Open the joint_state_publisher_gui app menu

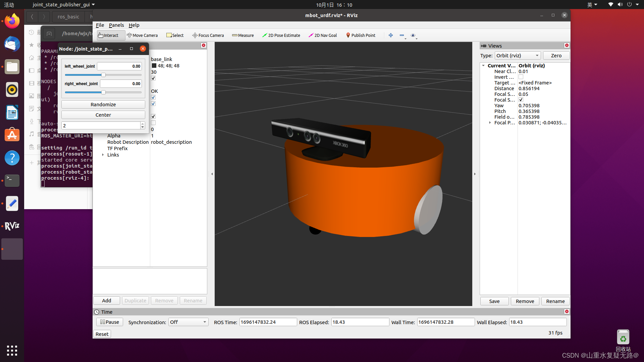click(x=64, y=5)
